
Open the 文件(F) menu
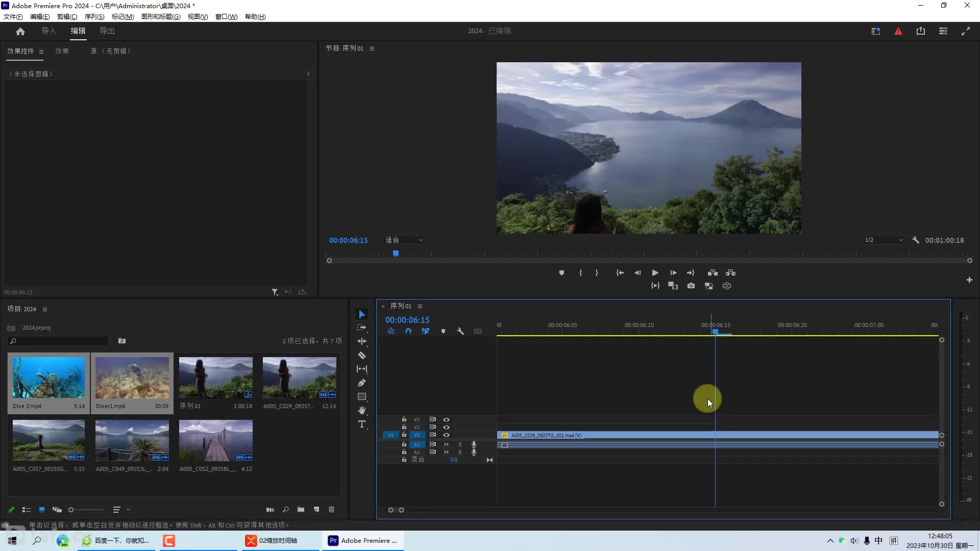13,17
